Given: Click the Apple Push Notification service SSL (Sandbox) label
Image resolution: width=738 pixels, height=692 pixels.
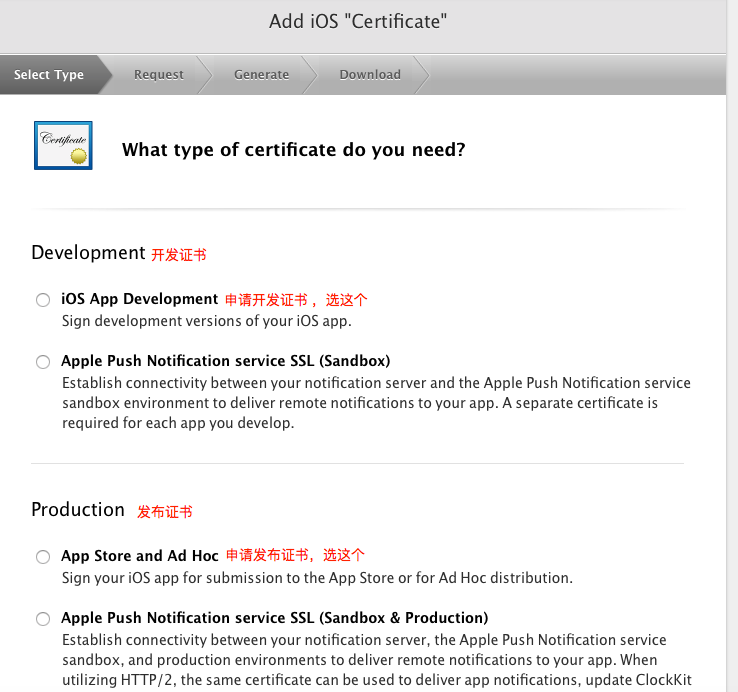Looking at the screenshot, I should point(225,361).
